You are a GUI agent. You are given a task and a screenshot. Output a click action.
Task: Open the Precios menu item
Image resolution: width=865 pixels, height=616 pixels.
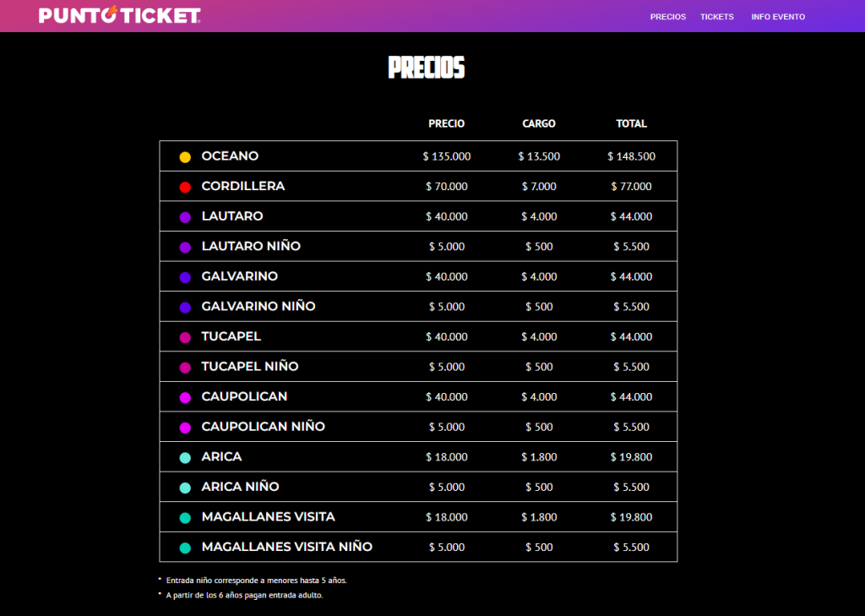tap(667, 17)
